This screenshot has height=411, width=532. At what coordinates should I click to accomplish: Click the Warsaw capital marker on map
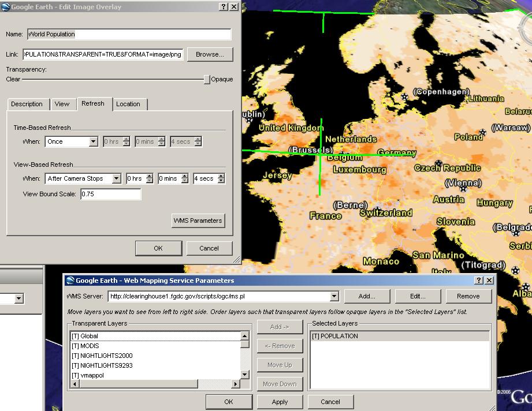point(482,132)
